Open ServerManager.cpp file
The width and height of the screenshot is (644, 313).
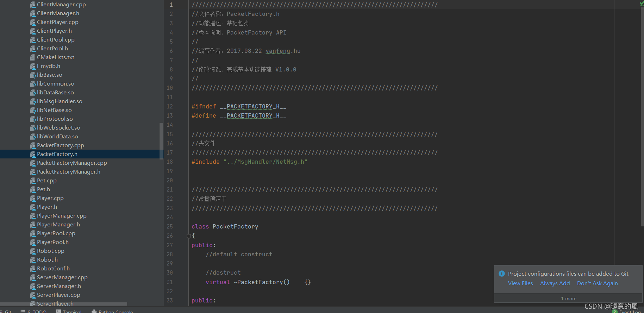coord(62,277)
